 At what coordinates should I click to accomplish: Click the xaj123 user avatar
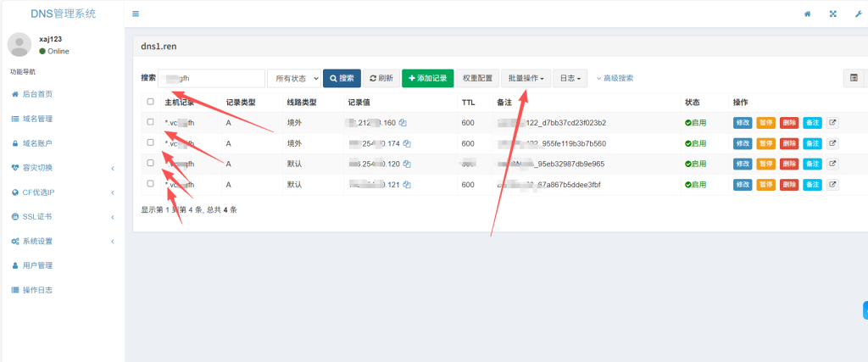tap(19, 44)
